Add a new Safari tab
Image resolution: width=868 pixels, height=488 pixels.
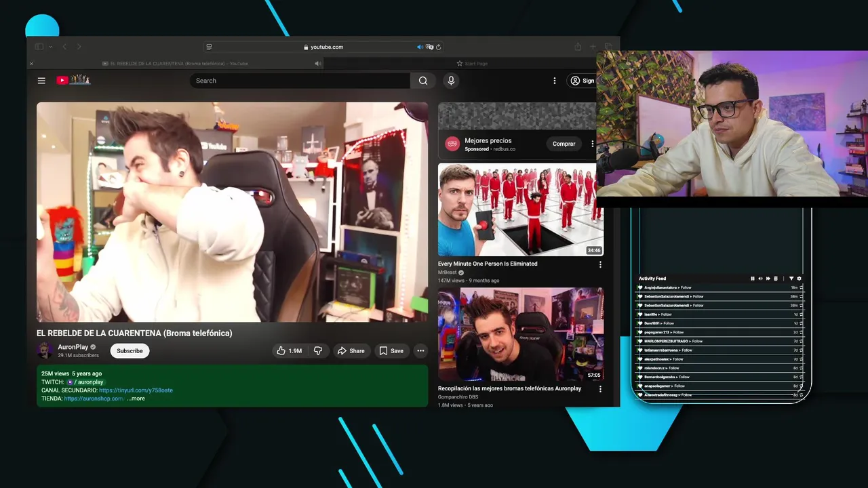coord(593,47)
